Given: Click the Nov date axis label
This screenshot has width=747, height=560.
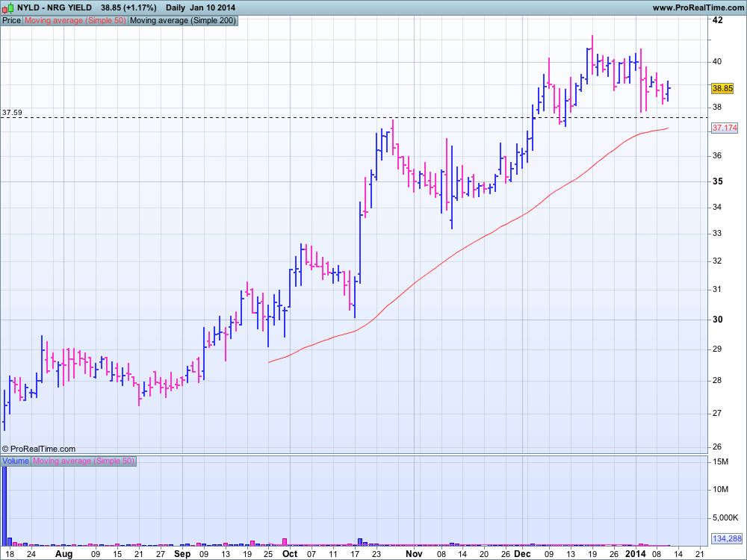Looking at the screenshot, I should point(414,554).
